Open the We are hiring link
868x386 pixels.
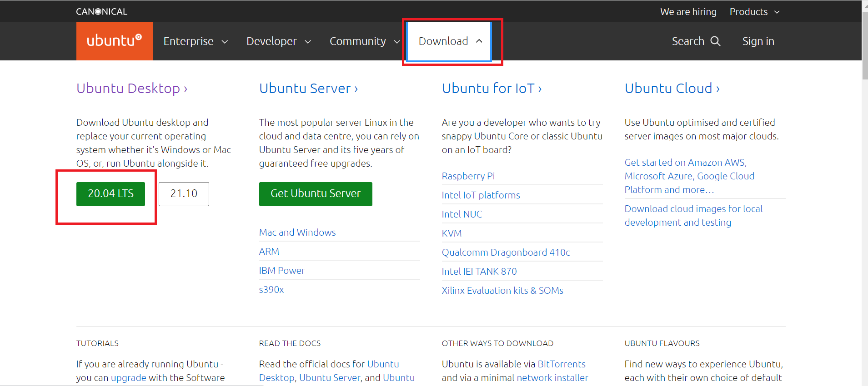(x=688, y=12)
